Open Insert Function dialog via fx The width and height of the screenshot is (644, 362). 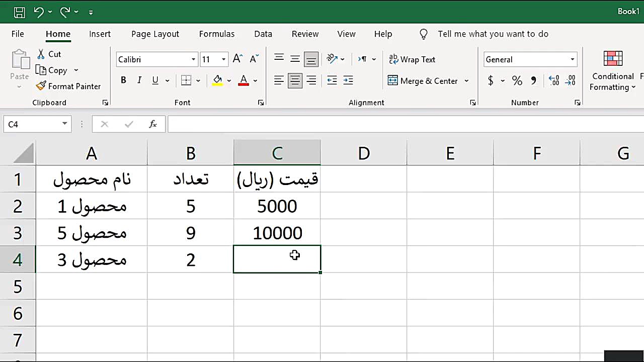point(153,124)
